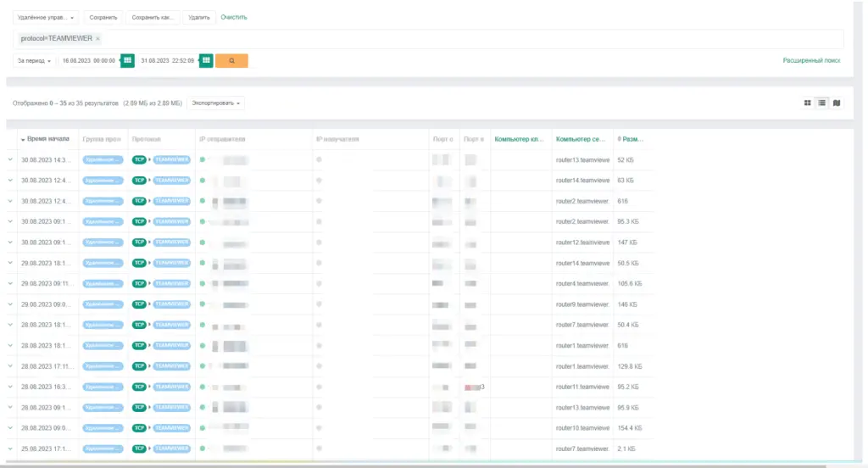
Task: Open the map view icon
Action: 837,103
